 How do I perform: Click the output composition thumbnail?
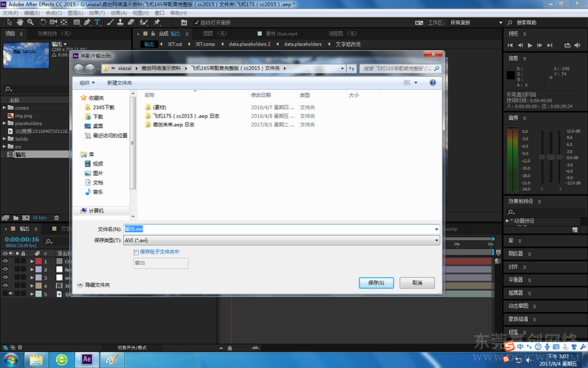tap(26, 55)
